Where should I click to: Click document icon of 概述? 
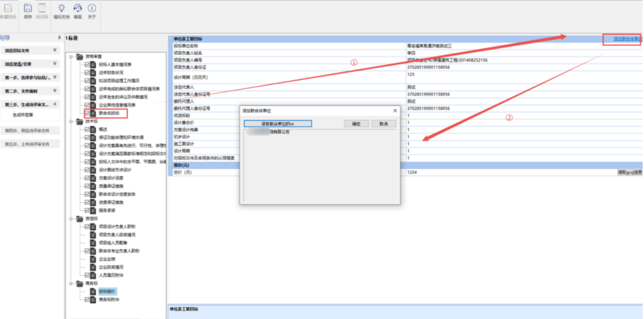pyautogui.click(x=93, y=129)
